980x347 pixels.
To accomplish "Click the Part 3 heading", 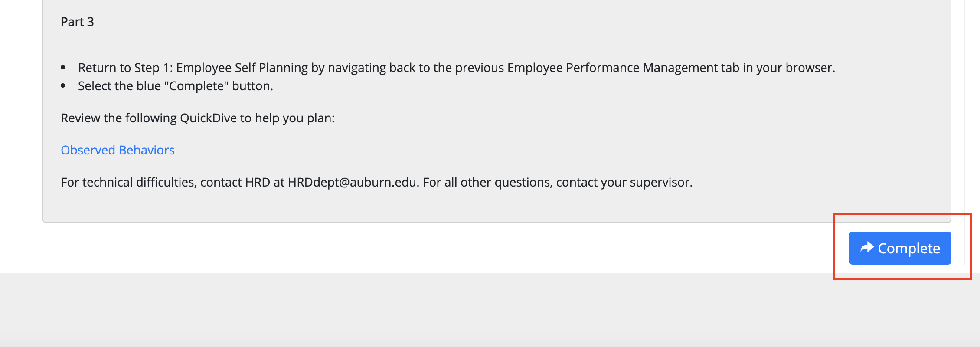I will tap(77, 22).
